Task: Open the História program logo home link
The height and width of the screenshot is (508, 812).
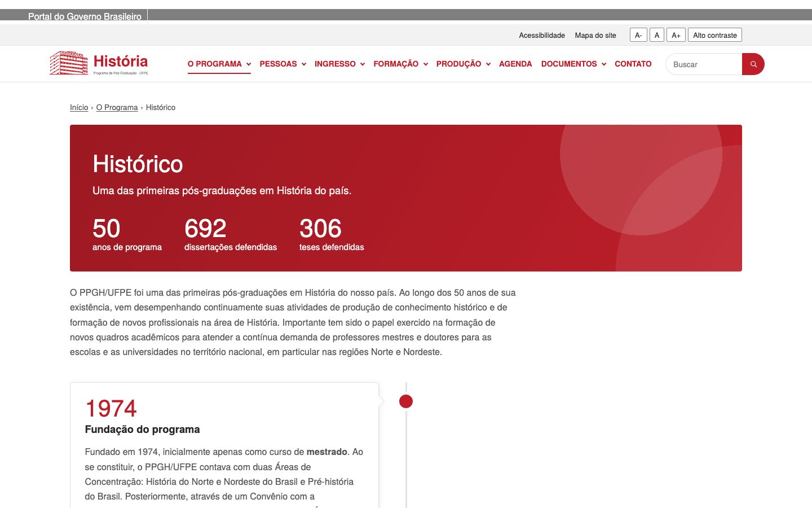Action: (99, 63)
